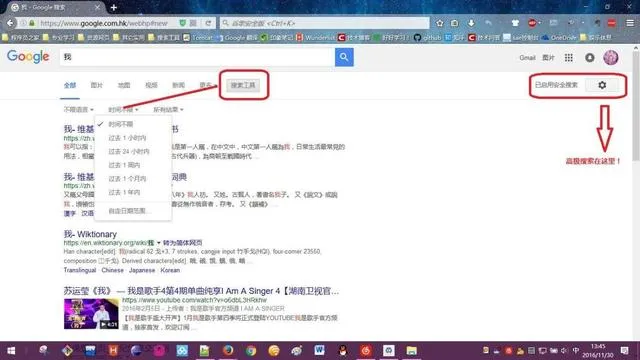The image size is (640, 360).
Task: Switch to the 视频 videos tab
Action: (x=151, y=85)
